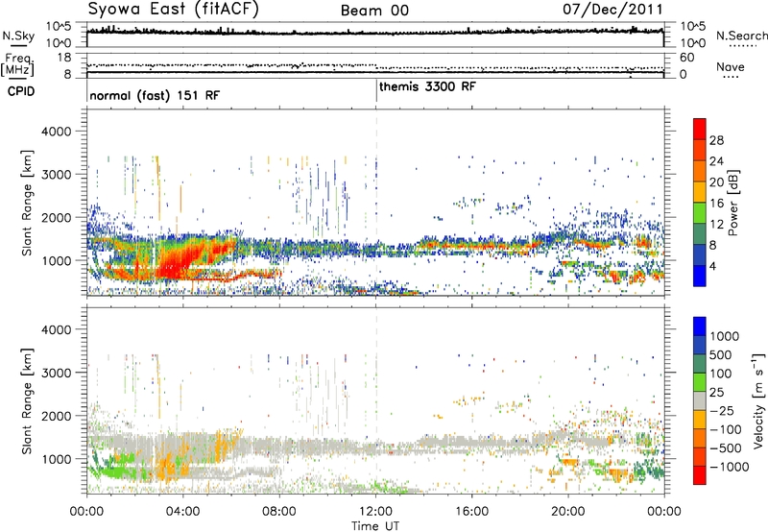
Task: Click the 'Freq. [MHz]' axis label
Action: tap(17, 65)
